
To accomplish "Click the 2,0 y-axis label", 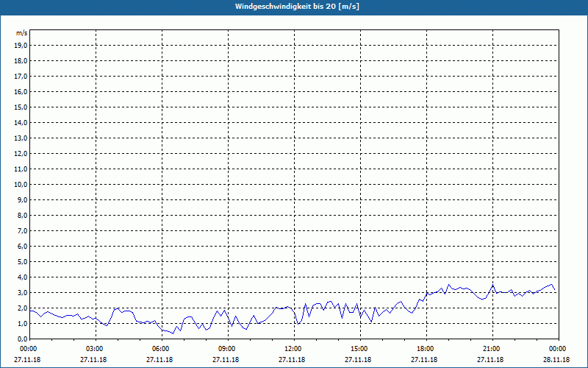I will [23, 308].
